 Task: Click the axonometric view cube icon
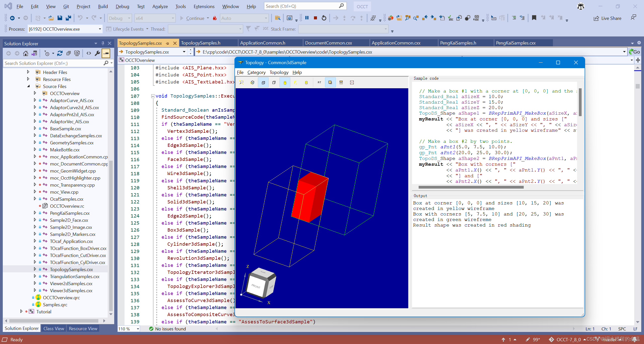[x=252, y=82]
